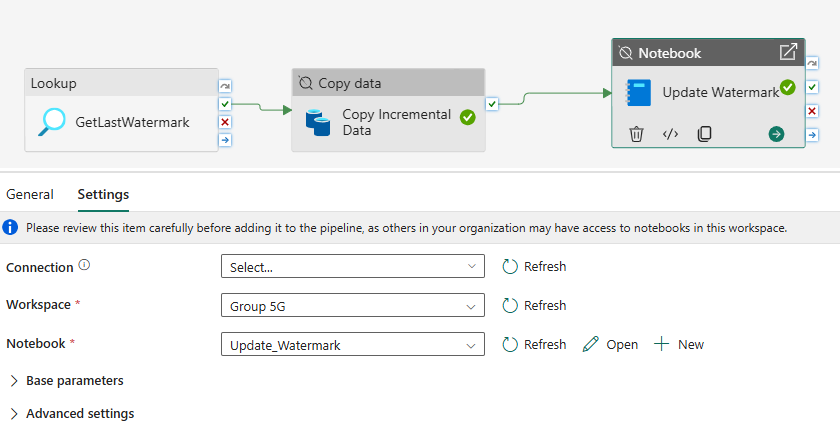Click the Notebook activity's On completion connector
This screenshot has height=435, width=840.
point(812,134)
